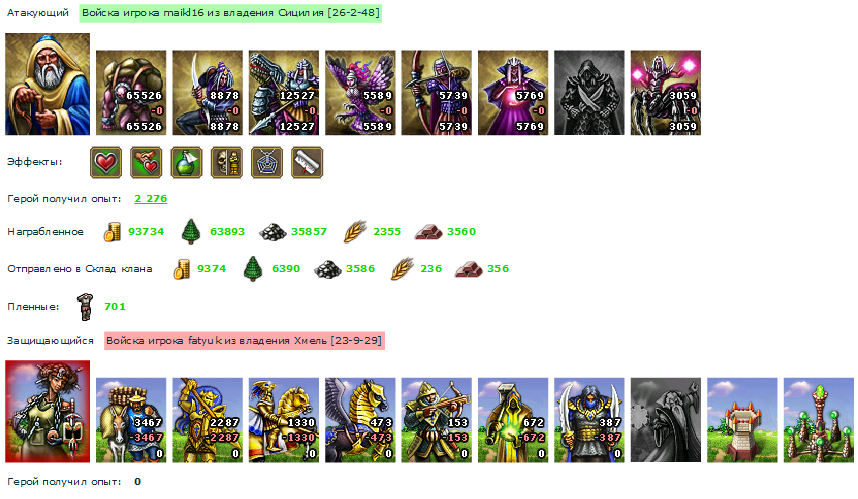Open defender fatyuk army title link
858x499 pixels.
(x=245, y=340)
